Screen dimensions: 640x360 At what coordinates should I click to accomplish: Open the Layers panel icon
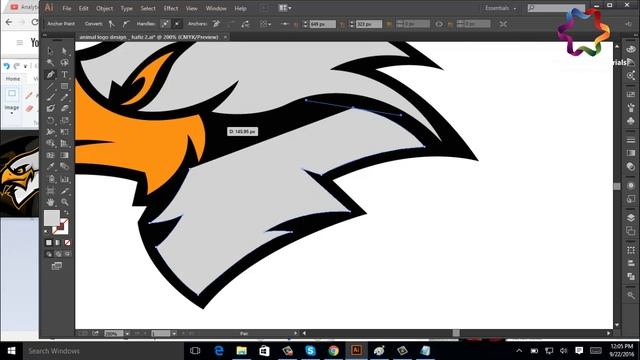click(x=631, y=218)
